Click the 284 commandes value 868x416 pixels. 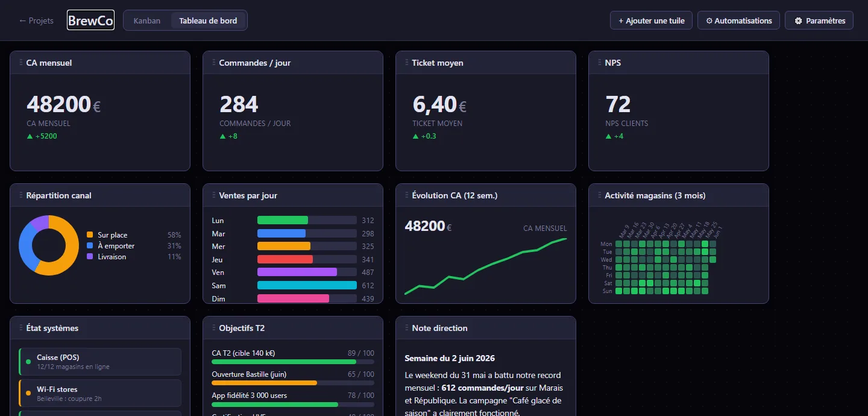(239, 104)
